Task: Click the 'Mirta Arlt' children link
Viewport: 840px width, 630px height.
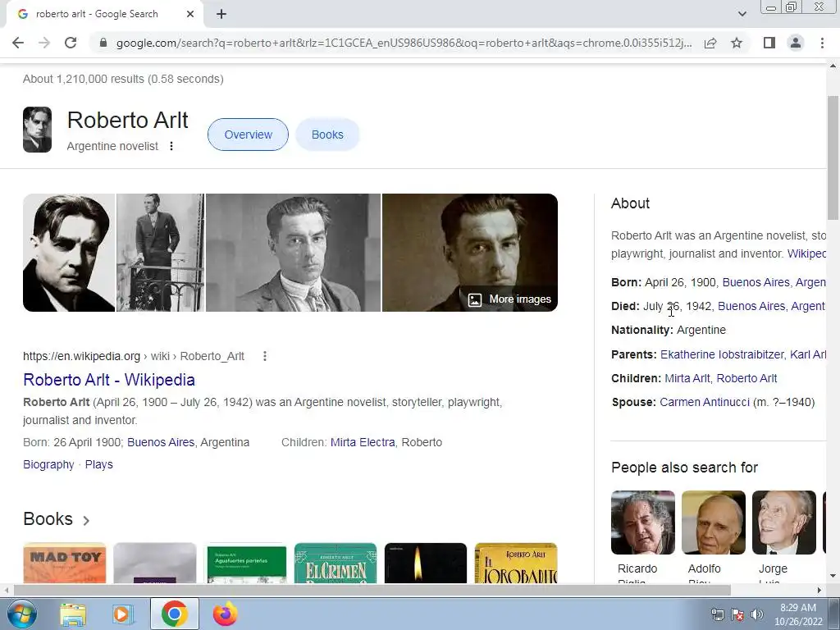Action: click(687, 378)
